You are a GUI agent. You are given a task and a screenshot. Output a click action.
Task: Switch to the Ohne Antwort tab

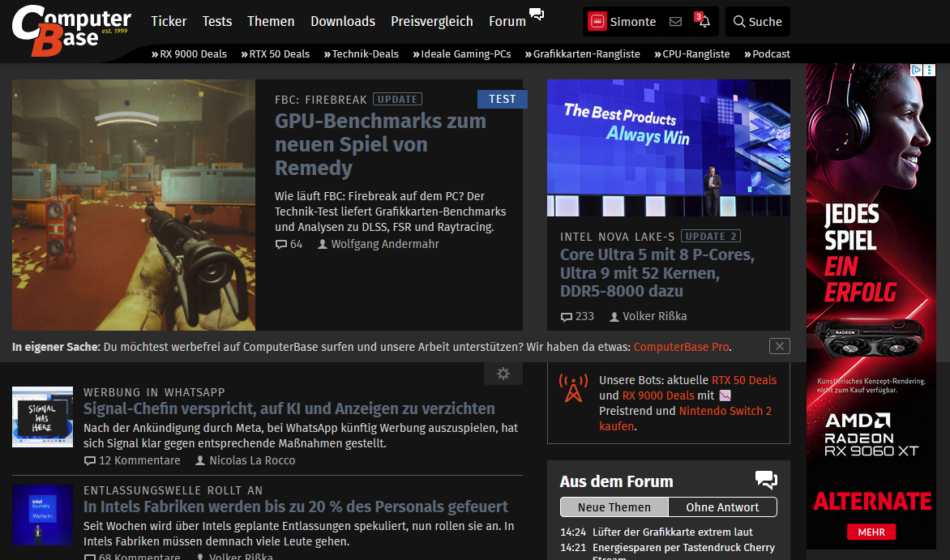722,507
